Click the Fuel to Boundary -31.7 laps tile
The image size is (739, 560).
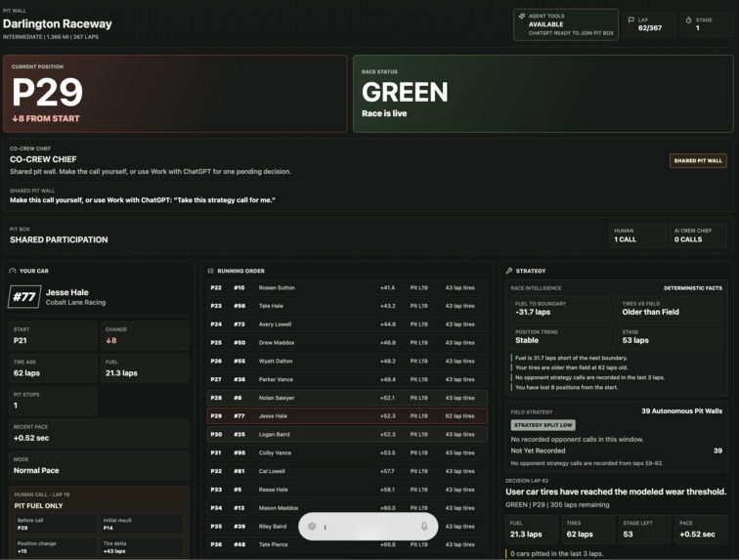tap(563, 308)
